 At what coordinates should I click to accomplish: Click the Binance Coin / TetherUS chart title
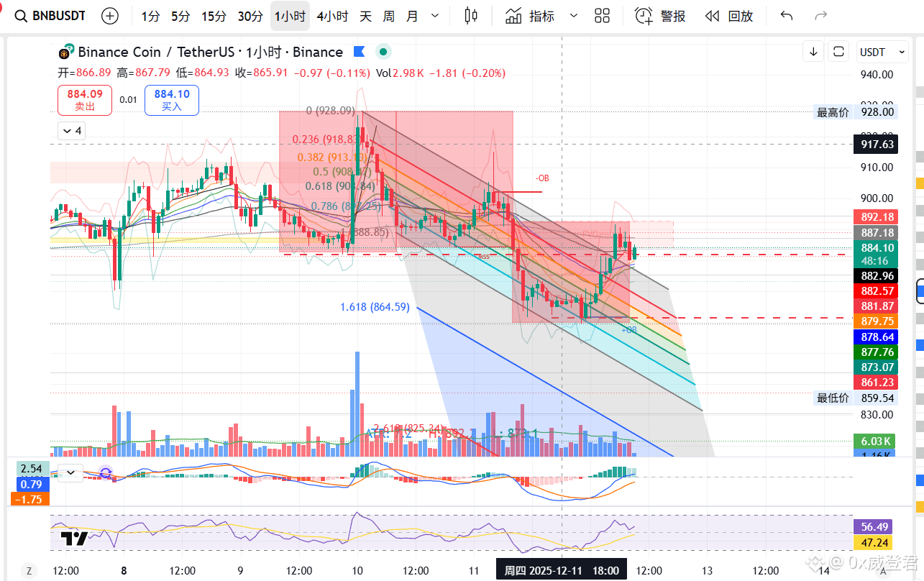tap(210, 52)
